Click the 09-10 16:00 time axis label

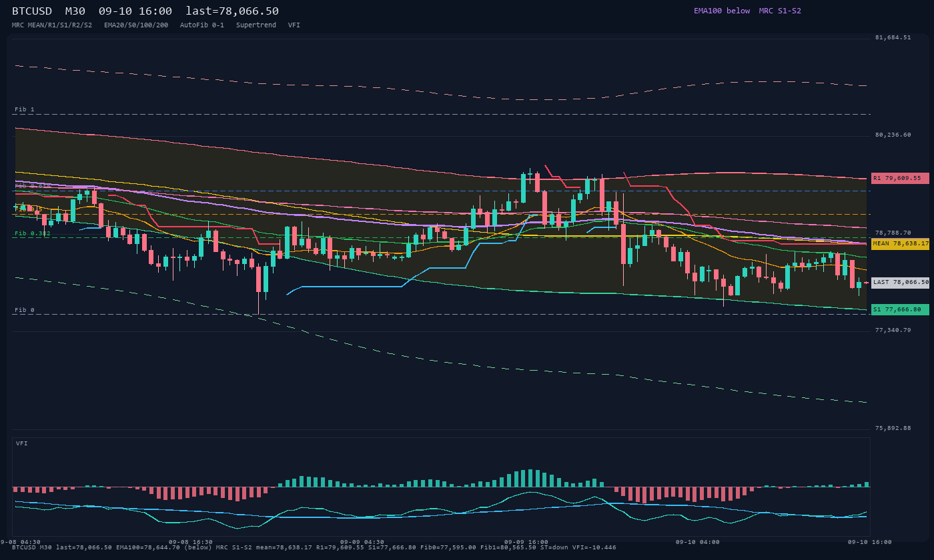869,542
